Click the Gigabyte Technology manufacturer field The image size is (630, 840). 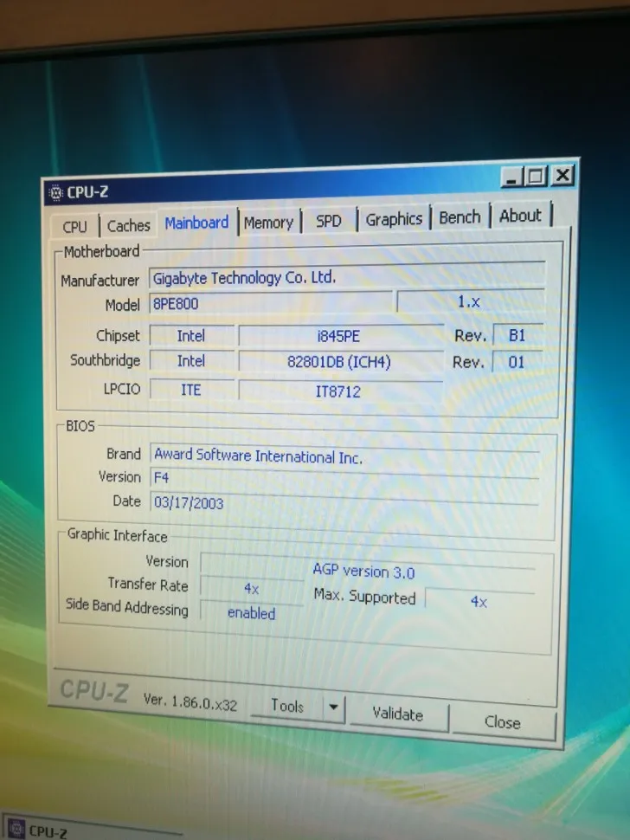click(x=347, y=275)
